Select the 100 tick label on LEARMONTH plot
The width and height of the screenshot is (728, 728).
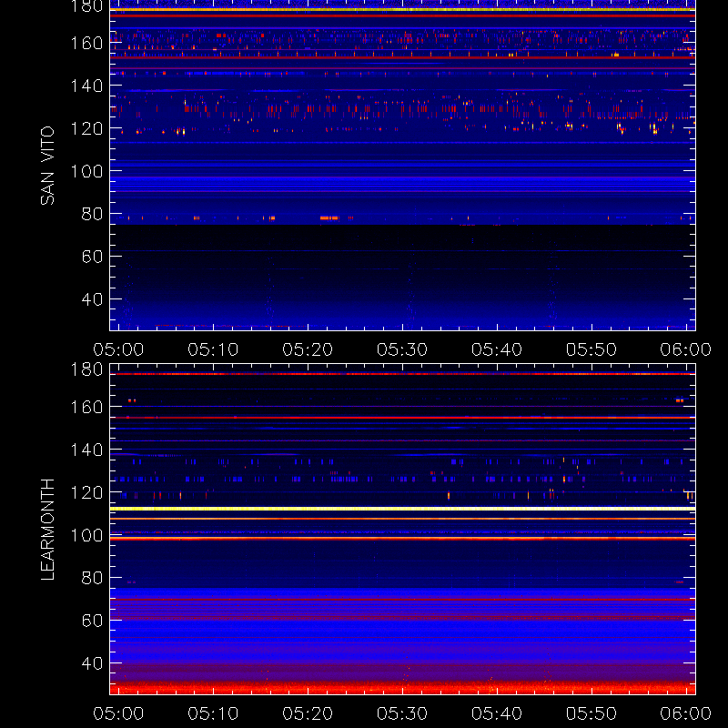(x=86, y=535)
